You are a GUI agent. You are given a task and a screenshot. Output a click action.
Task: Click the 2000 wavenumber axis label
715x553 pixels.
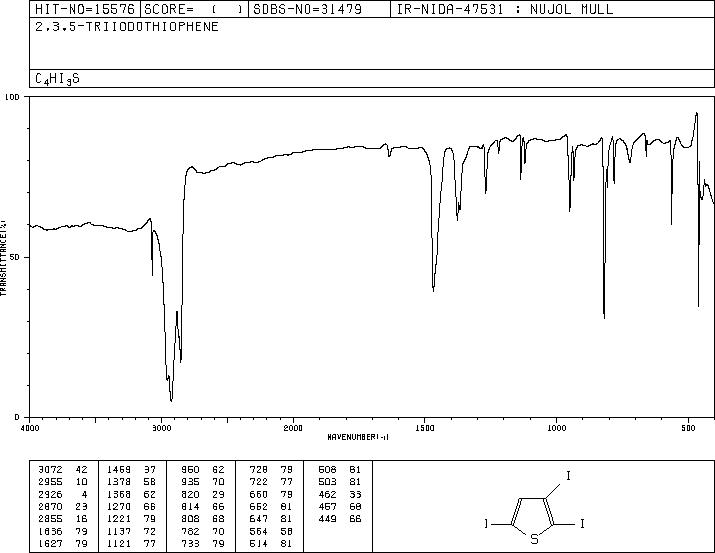tap(293, 428)
